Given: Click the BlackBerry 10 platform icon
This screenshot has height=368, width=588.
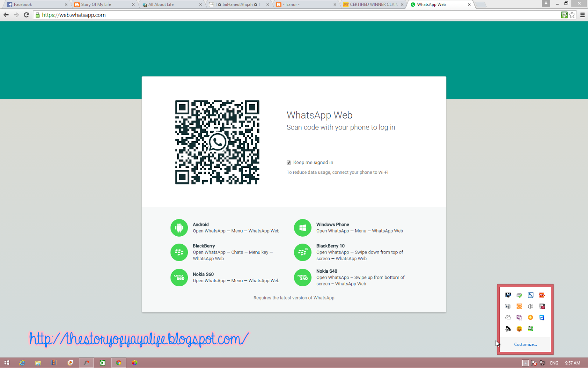Looking at the screenshot, I should (x=303, y=252).
